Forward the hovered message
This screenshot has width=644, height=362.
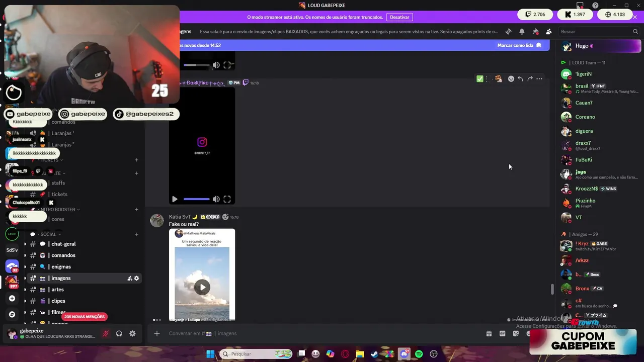click(x=530, y=79)
